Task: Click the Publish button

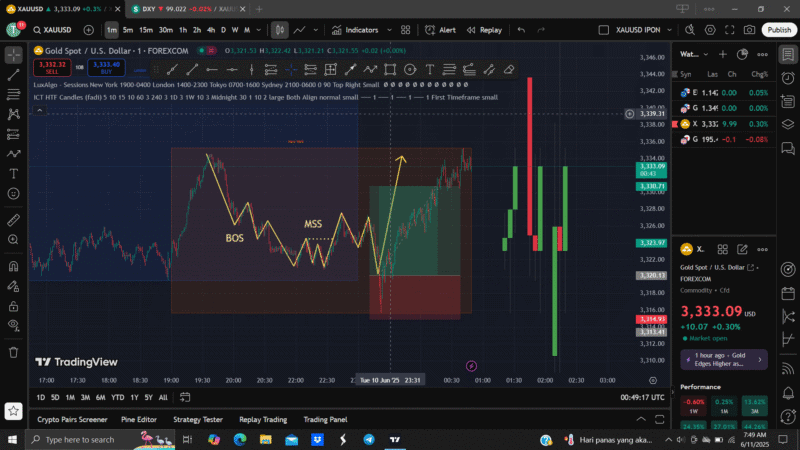Action: pyautogui.click(x=779, y=30)
